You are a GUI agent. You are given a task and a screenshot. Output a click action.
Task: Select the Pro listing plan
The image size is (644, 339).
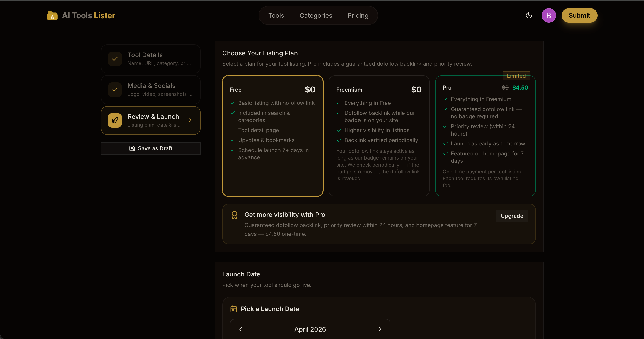click(485, 136)
